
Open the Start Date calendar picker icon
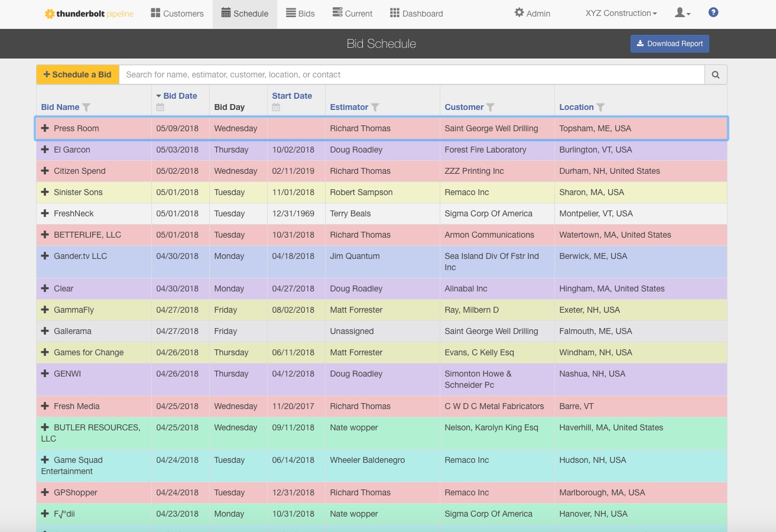click(x=276, y=107)
